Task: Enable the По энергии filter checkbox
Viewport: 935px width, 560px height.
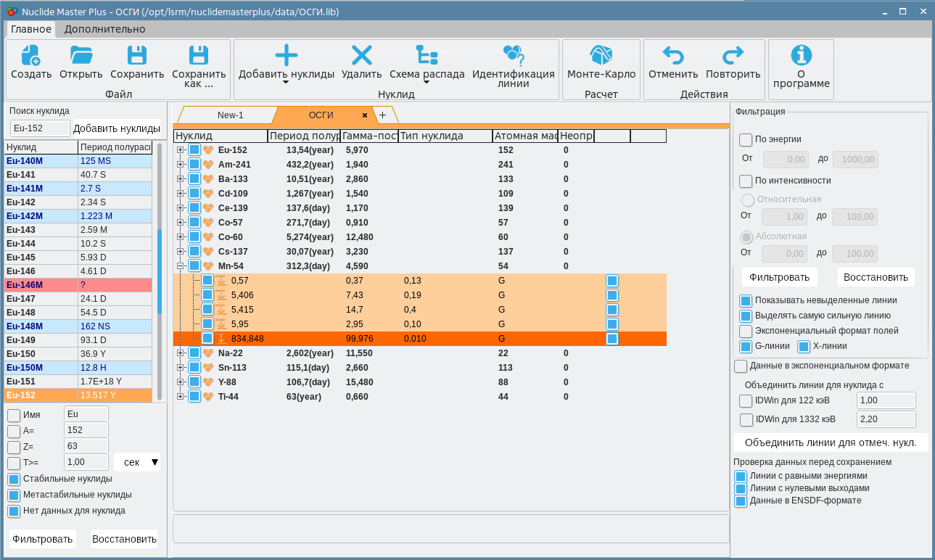Action: [x=746, y=140]
